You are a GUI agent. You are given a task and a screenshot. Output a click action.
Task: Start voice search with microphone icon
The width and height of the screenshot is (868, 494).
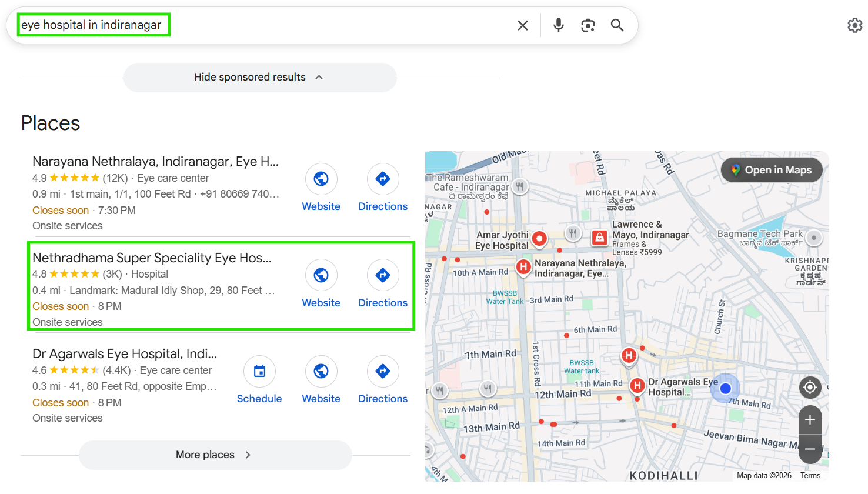[558, 25]
